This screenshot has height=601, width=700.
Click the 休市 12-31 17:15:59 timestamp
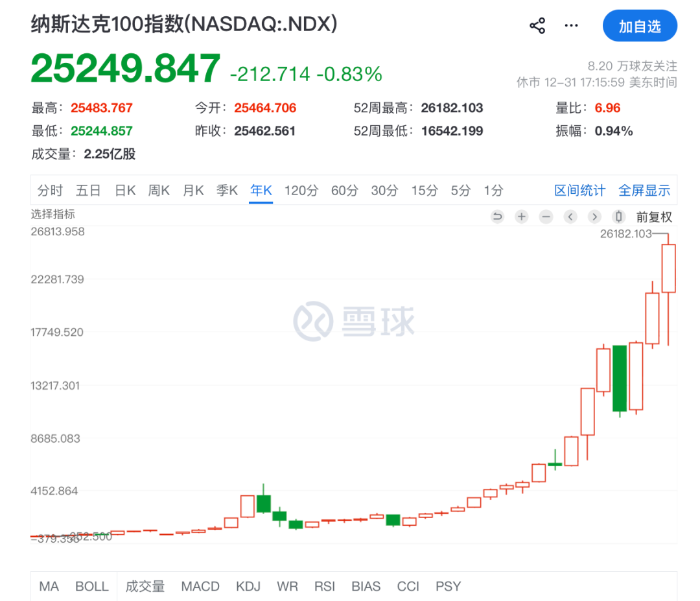(x=597, y=82)
